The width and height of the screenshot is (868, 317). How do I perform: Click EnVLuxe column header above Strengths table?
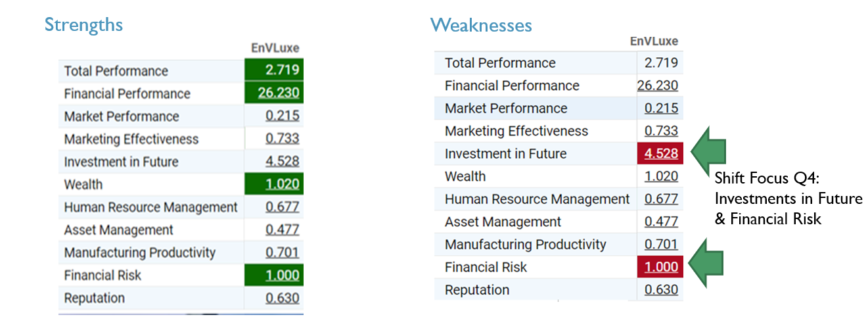275,48
